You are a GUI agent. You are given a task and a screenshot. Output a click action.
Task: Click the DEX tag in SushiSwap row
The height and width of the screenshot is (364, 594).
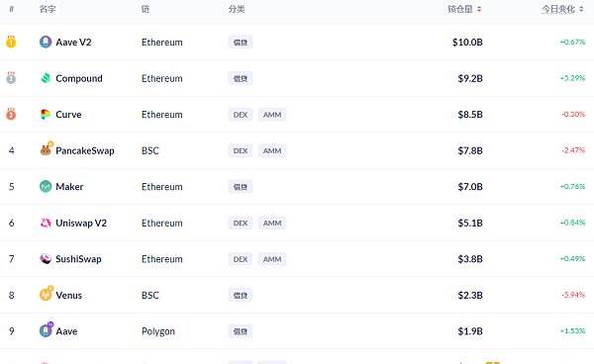pos(241,259)
